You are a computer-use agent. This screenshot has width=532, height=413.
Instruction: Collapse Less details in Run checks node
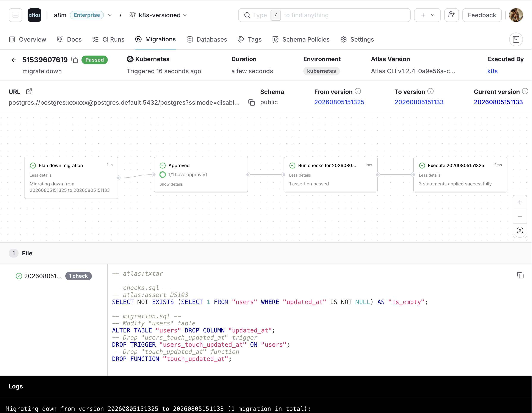[300, 175]
